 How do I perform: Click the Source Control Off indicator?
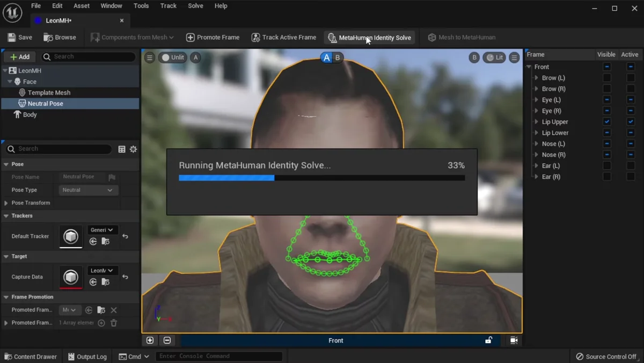tap(606, 357)
